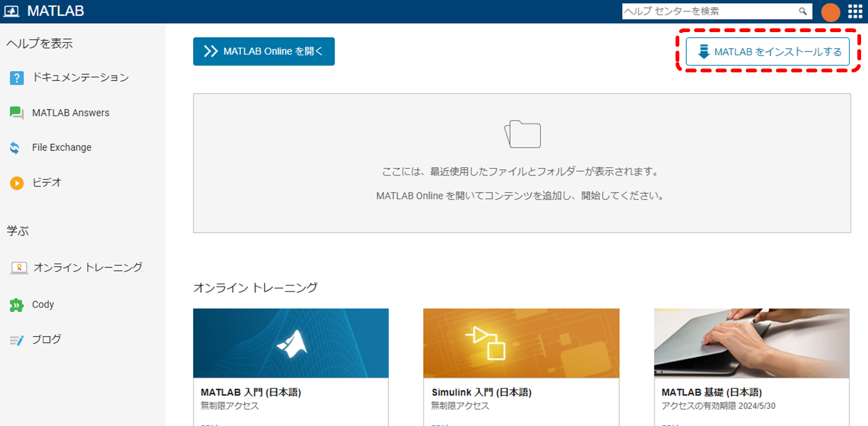This screenshot has height=426, width=868.
Task: Open the File Exchange sidebar text link
Action: point(62,147)
